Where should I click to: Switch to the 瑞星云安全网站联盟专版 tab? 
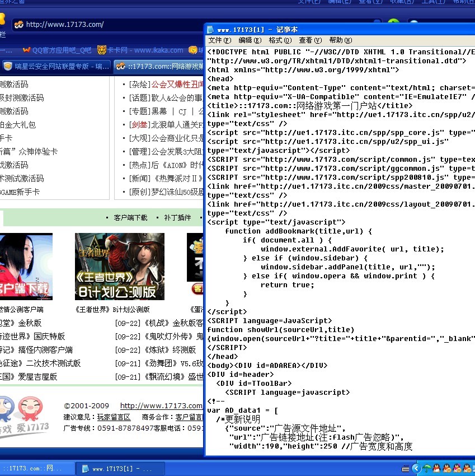[56, 66]
